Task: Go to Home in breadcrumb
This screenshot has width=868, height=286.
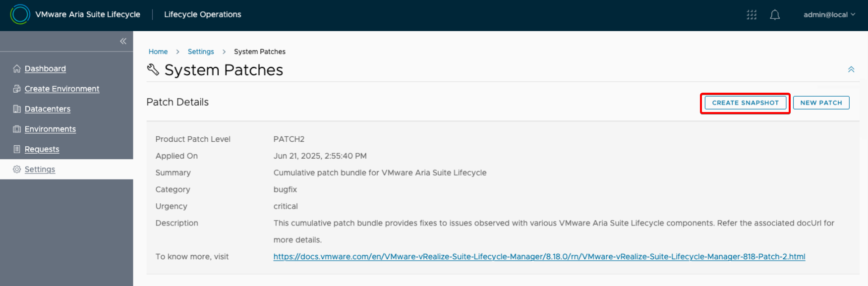Action: [158, 52]
